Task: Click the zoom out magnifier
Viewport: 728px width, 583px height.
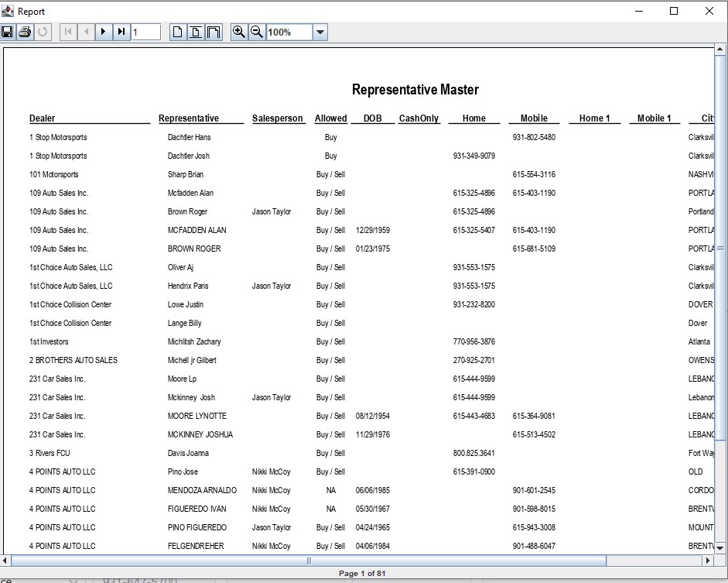Action: pos(257,32)
